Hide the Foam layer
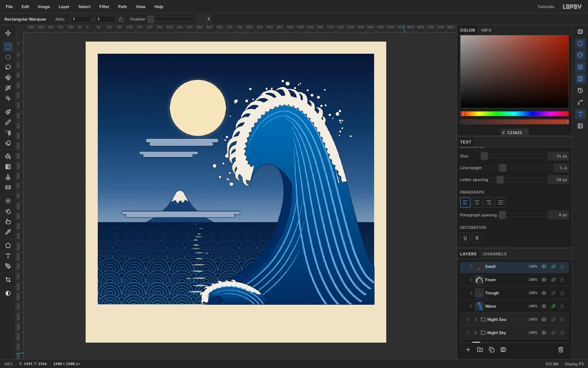This screenshot has height=368, width=588. coord(544,280)
